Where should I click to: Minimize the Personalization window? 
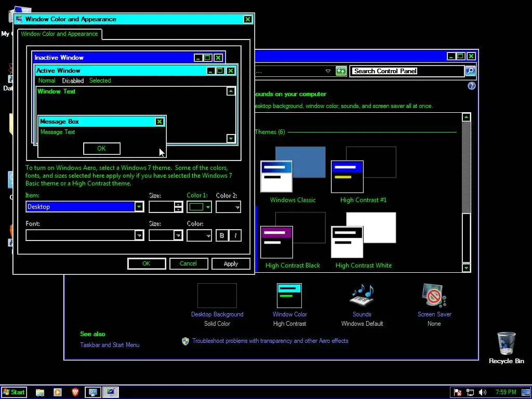click(451, 56)
